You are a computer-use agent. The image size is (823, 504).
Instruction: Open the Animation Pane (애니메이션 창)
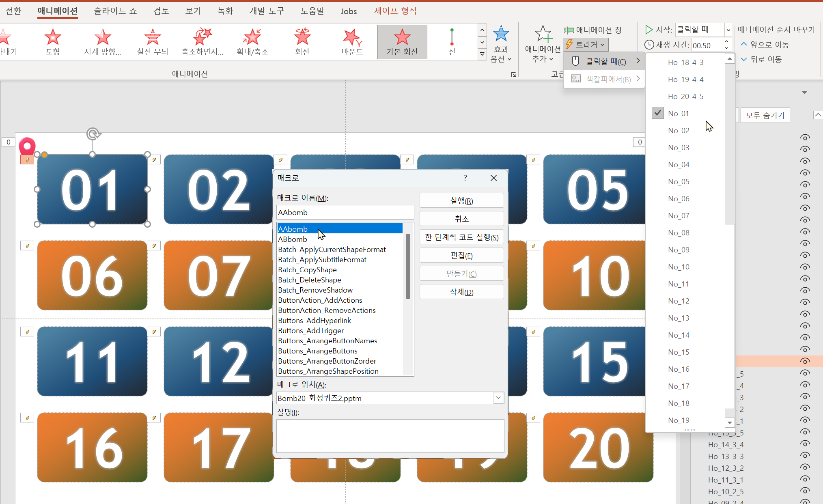pyautogui.click(x=593, y=30)
